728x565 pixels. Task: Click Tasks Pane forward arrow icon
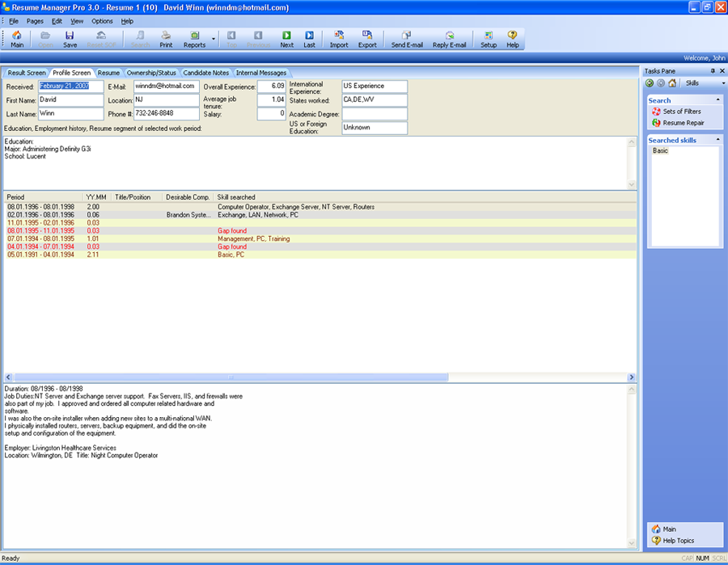coord(661,83)
